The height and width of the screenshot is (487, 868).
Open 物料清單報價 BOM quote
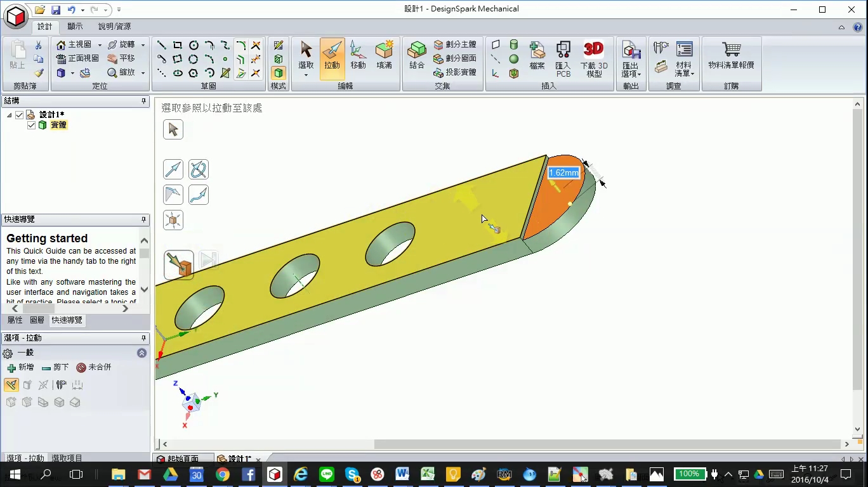click(731, 56)
